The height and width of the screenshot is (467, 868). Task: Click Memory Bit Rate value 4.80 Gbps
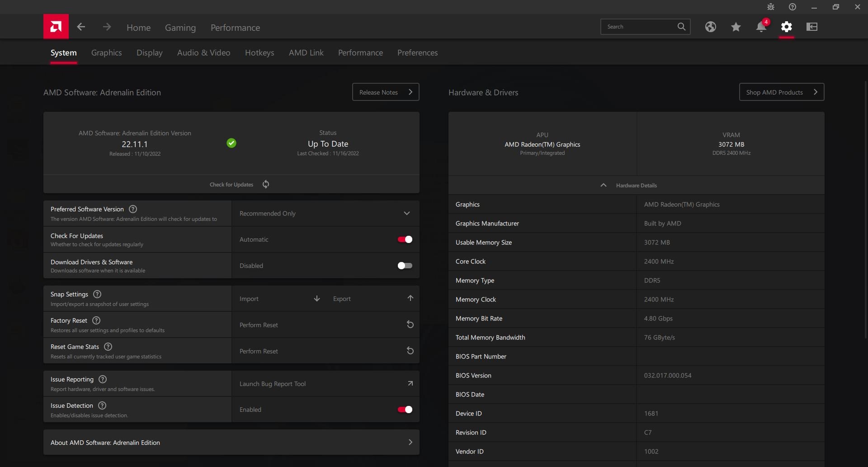pos(658,319)
